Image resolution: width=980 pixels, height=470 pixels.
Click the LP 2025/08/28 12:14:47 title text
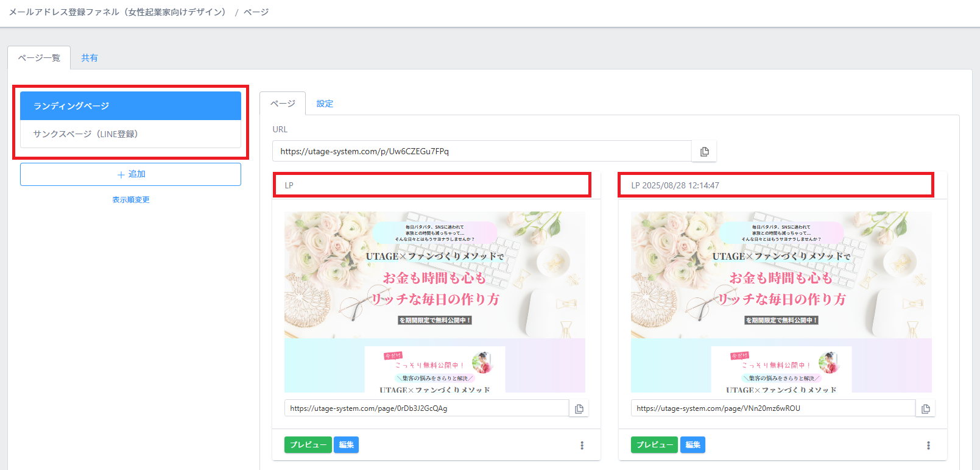675,185
